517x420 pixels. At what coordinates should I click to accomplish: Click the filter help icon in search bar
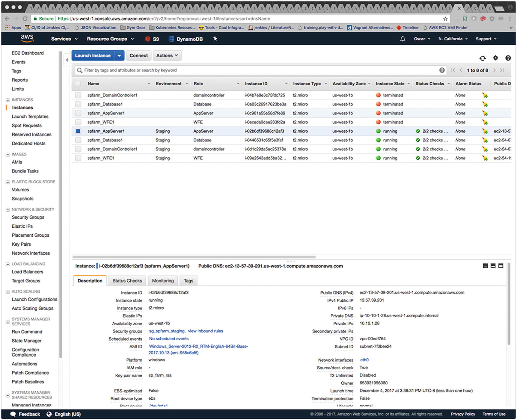pos(442,70)
